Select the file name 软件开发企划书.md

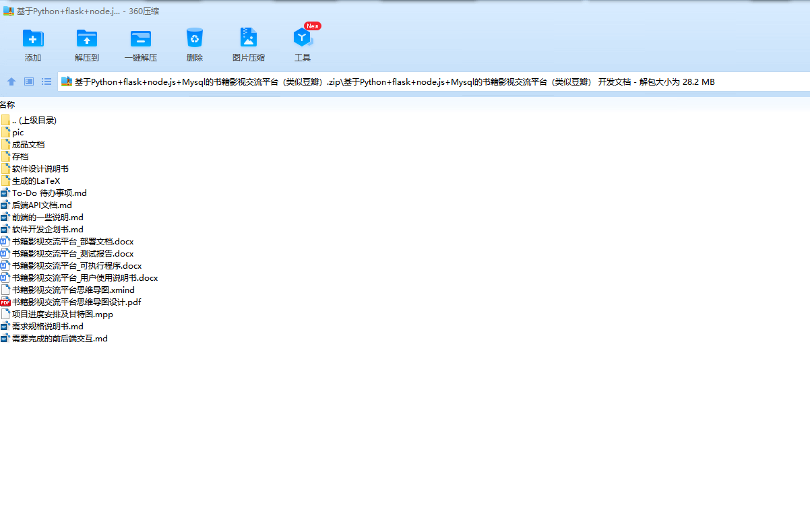[48, 230]
